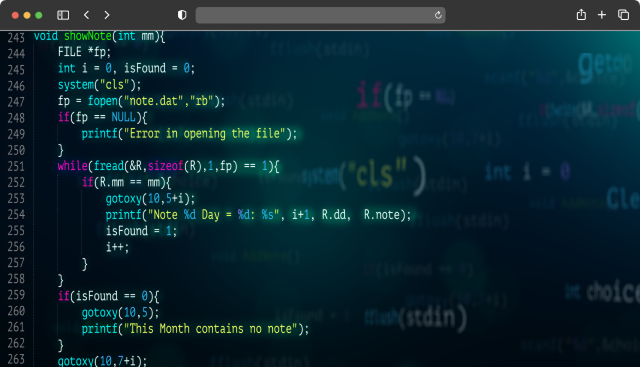Go back with the left arrow
Viewport: 640px width, 367px height.
(x=86, y=15)
